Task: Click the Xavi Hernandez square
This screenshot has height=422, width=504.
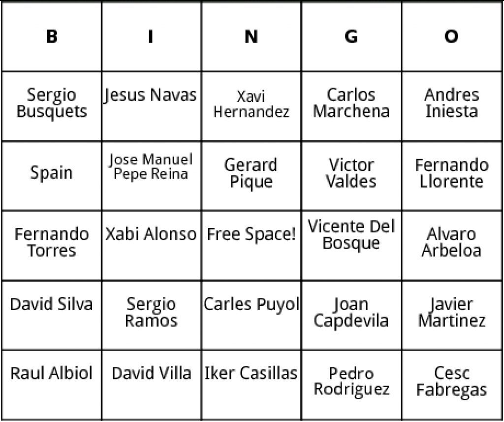Action: 251,104
